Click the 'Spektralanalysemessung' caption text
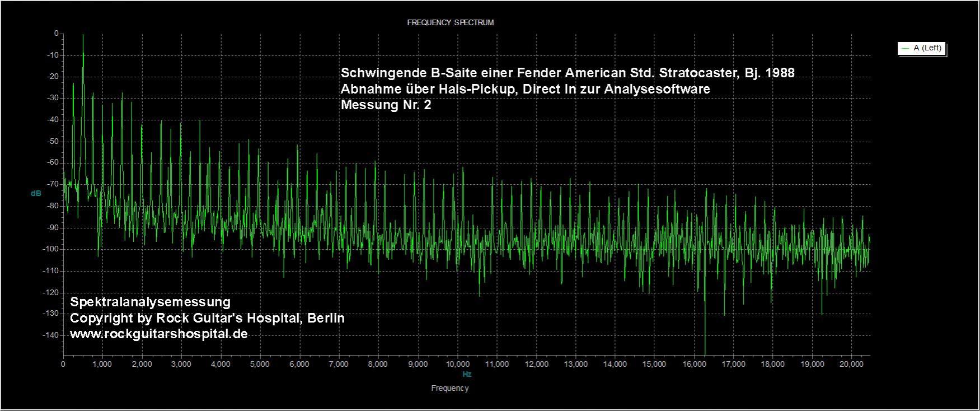980x411 pixels. coord(151,302)
